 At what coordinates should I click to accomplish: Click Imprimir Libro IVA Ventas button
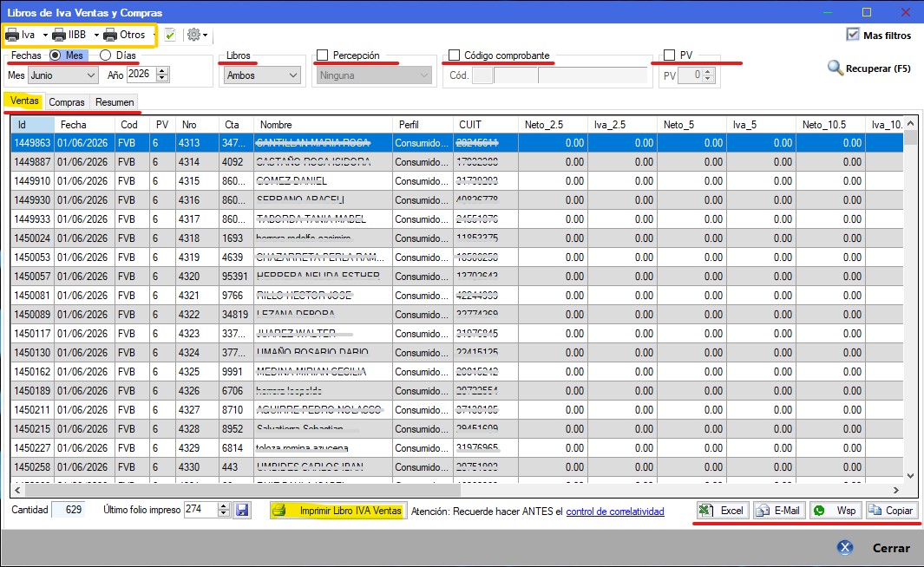tap(338, 511)
